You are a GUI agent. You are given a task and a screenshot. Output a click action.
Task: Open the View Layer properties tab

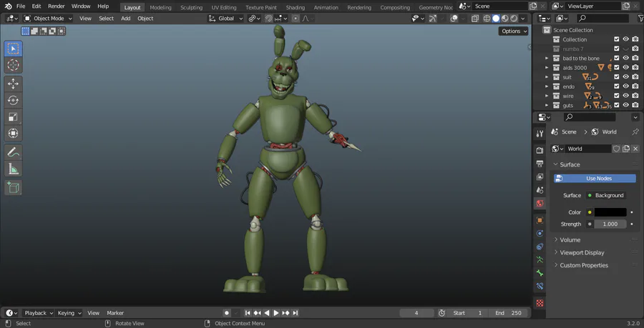(540, 177)
